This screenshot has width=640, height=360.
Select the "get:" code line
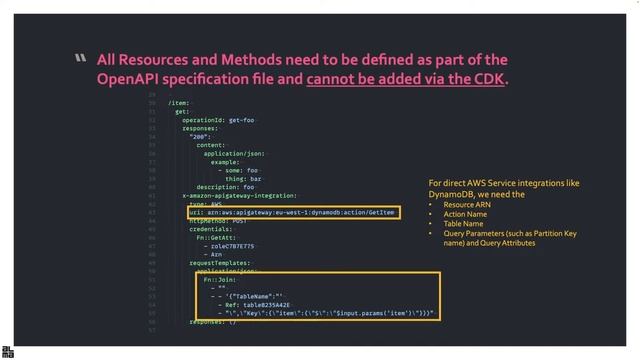coord(182,111)
